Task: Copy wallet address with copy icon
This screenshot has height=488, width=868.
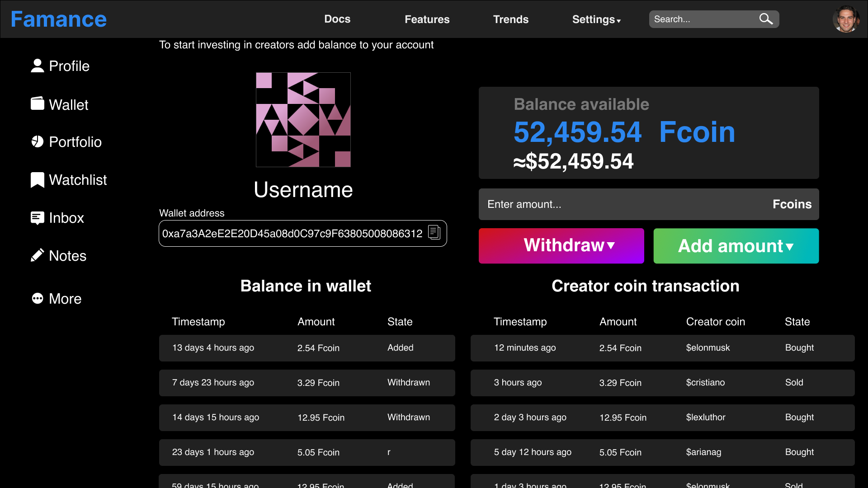Action: point(434,233)
